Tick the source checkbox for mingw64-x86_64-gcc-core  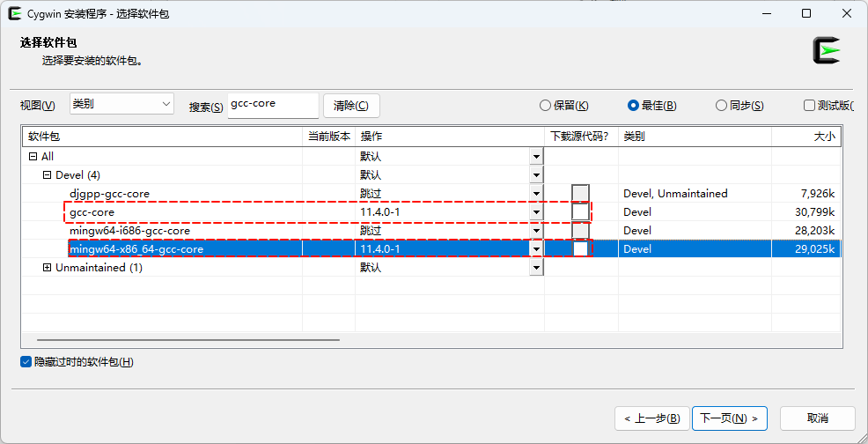pos(580,249)
